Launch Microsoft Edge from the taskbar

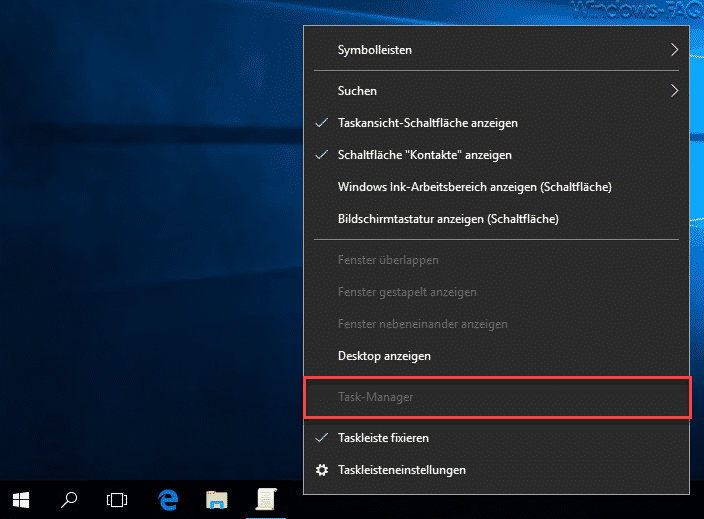tap(168, 500)
